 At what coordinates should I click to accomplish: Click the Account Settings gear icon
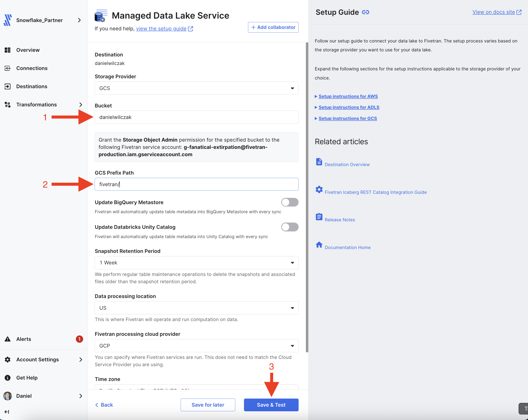(x=8, y=360)
